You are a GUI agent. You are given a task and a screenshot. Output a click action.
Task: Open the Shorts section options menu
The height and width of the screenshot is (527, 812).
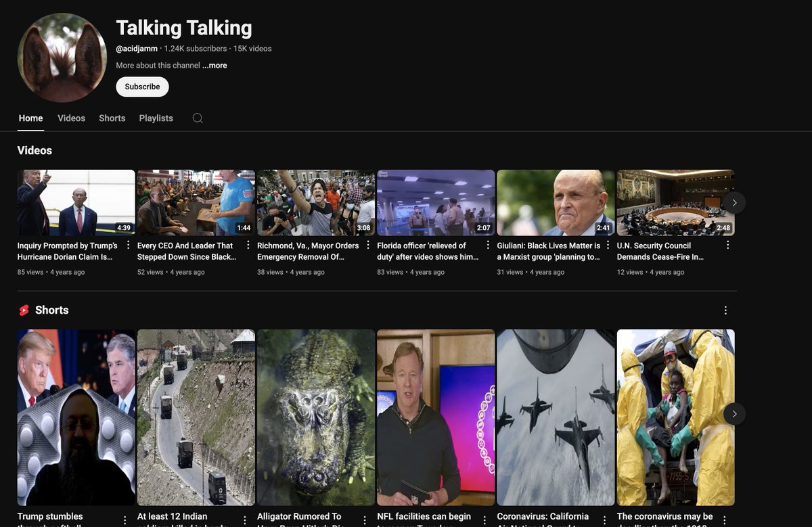point(725,310)
